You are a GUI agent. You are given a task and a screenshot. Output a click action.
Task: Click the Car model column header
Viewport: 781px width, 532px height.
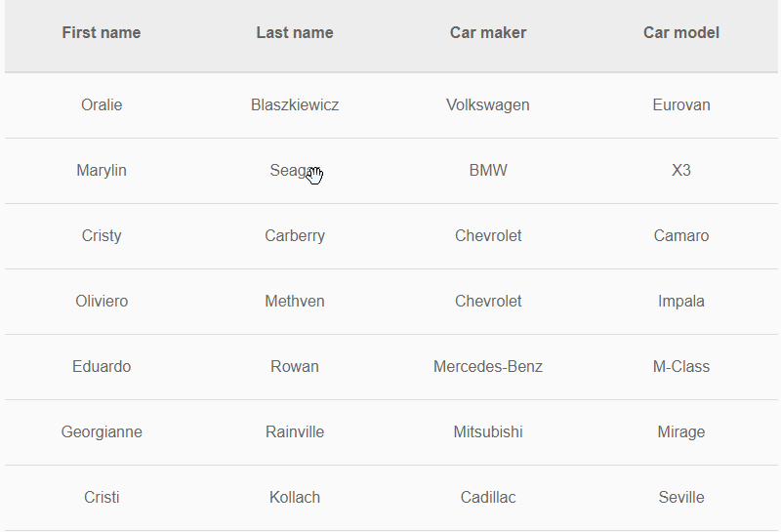[681, 33]
